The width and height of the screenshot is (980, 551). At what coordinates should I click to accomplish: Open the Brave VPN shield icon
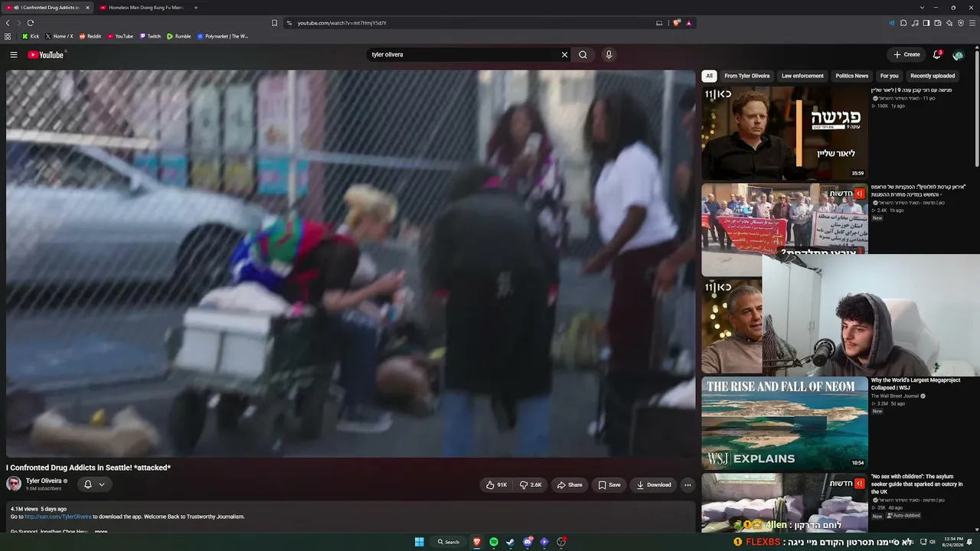[961, 23]
